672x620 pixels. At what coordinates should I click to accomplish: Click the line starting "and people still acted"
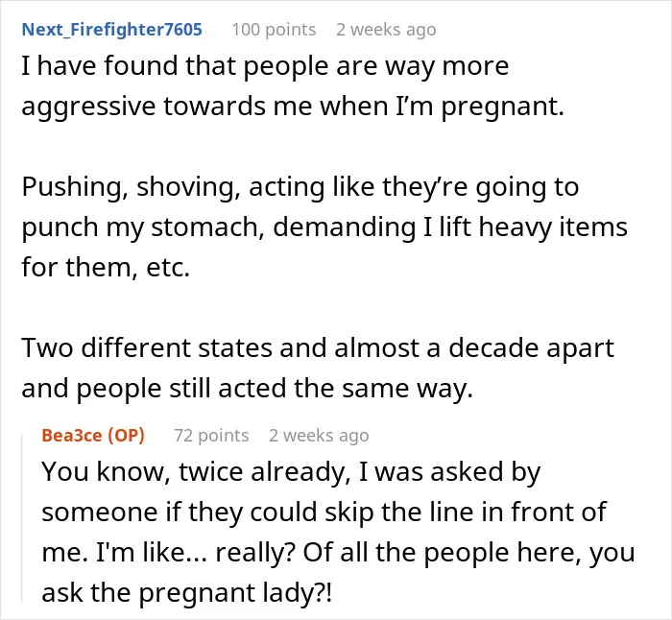point(248,390)
